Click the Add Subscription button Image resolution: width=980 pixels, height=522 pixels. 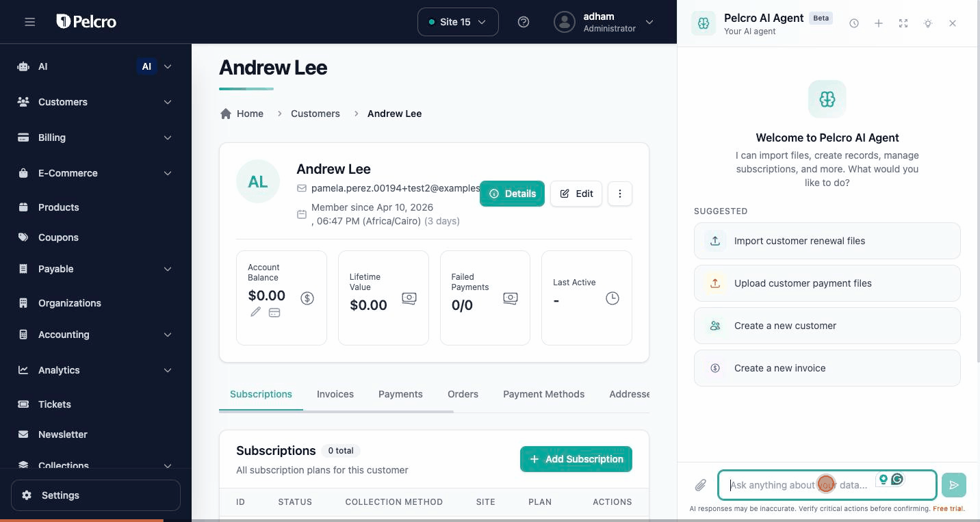click(x=576, y=459)
